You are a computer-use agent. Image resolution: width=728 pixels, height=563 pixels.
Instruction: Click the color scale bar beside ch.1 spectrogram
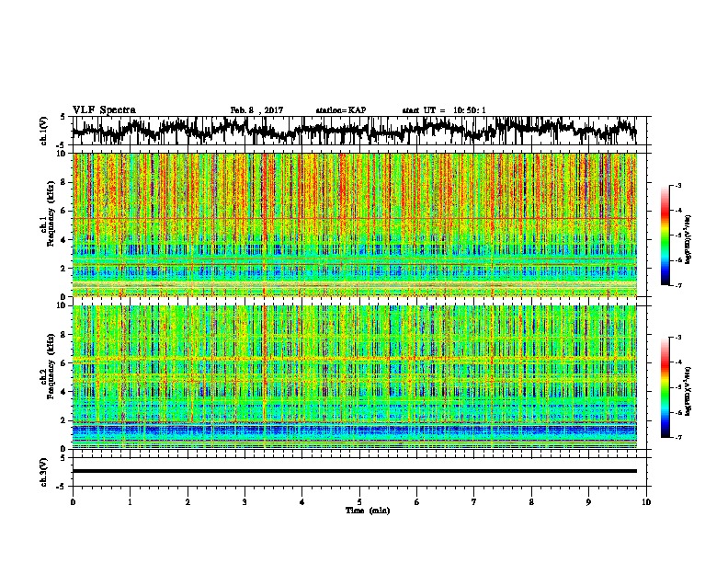[665, 236]
